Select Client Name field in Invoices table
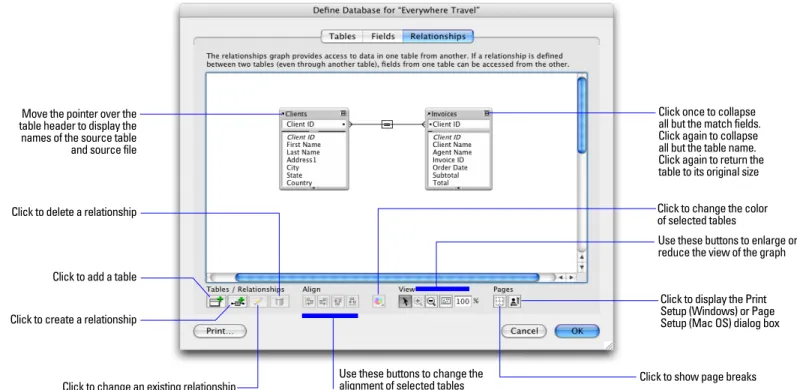The image size is (797, 390). (x=452, y=144)
